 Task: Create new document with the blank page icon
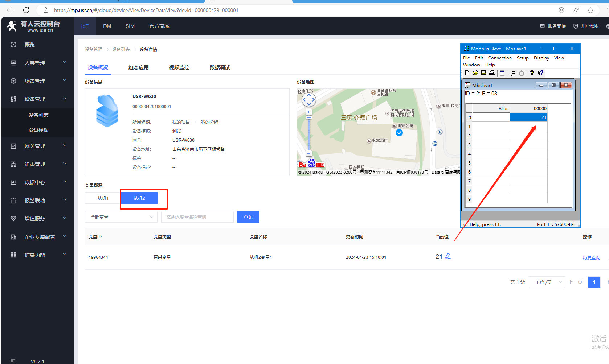[467, 73]
